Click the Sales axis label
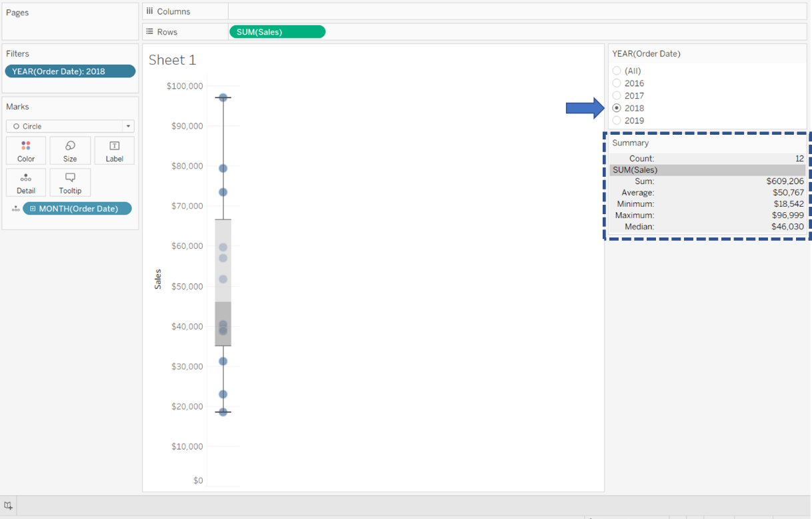This screenshot has width=812, height=519. tap(158, 279)
